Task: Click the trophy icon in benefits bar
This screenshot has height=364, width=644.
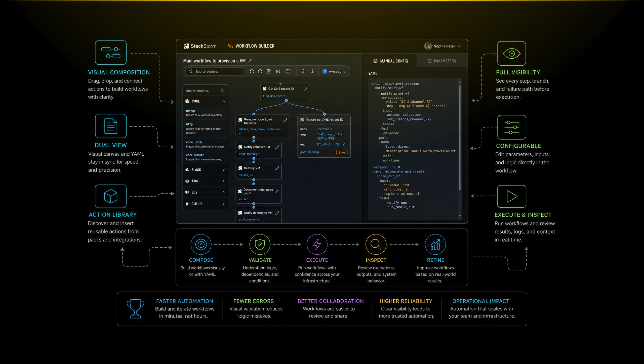Action: click(135, 309)
